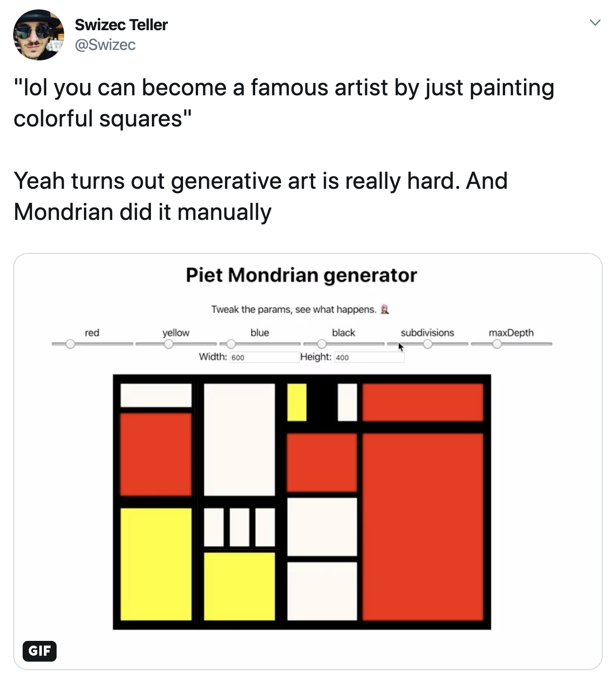Viewport: 616px width, 689px height.
Task: Open the tweet options chevron
Action: pos(596,21)
